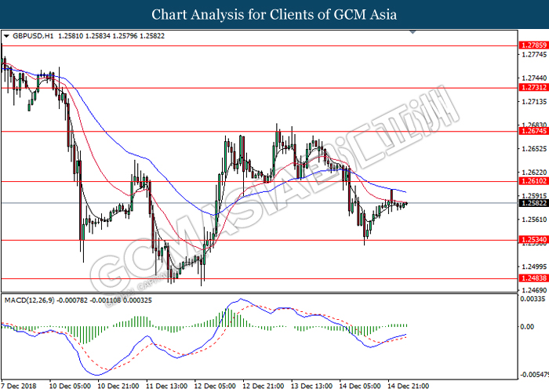
Task: Click the MACD scale value 0.00335
Action: (x=533, y=299)
